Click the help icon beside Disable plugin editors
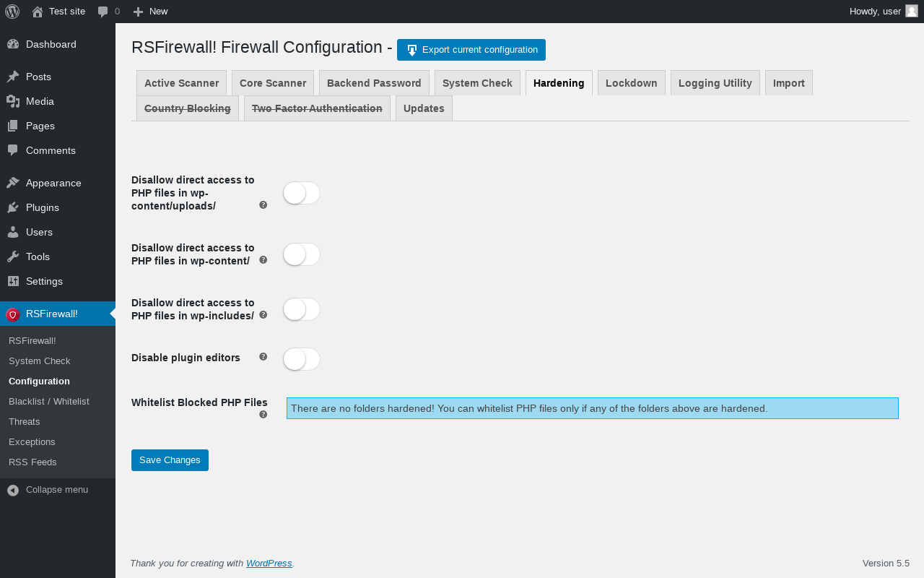 (x=263, y=357)
